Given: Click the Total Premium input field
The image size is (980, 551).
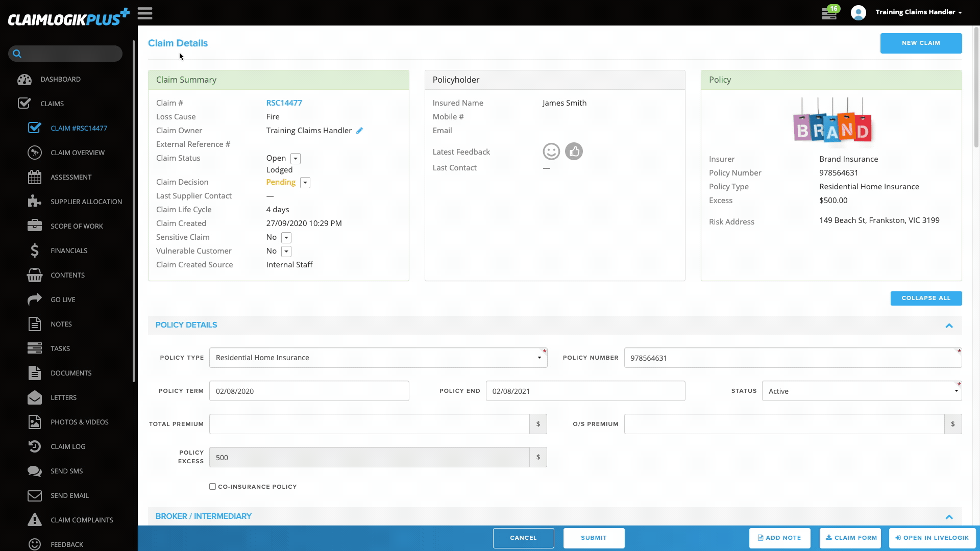Looking at the screenshot, I should coord(369,424).
